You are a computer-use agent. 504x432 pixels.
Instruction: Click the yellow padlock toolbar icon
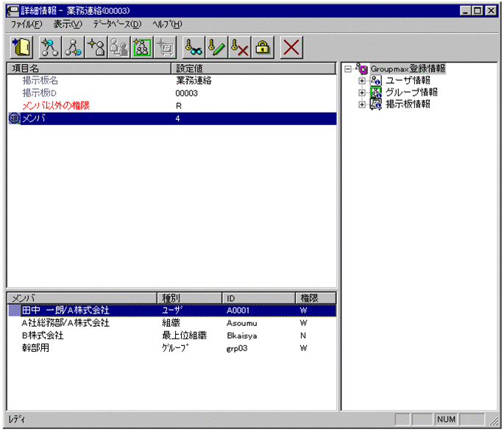pyautogui.click(x=263, y=49)
